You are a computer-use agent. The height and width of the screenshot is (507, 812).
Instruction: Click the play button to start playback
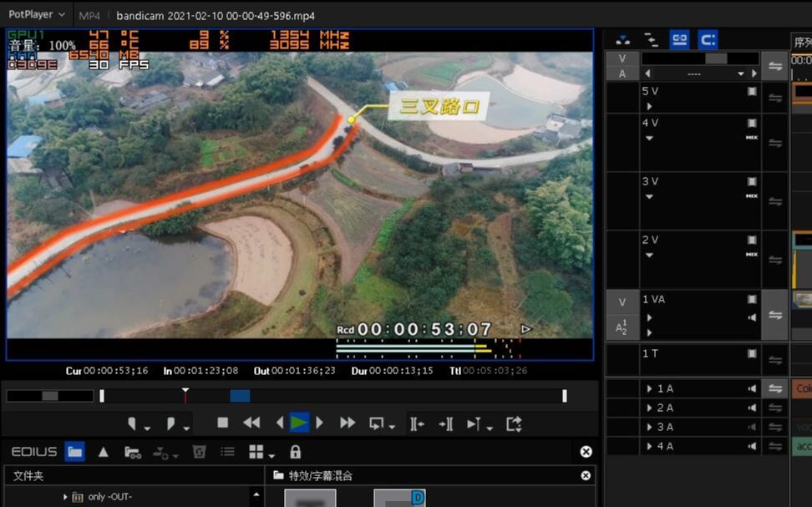coord(300,423)
